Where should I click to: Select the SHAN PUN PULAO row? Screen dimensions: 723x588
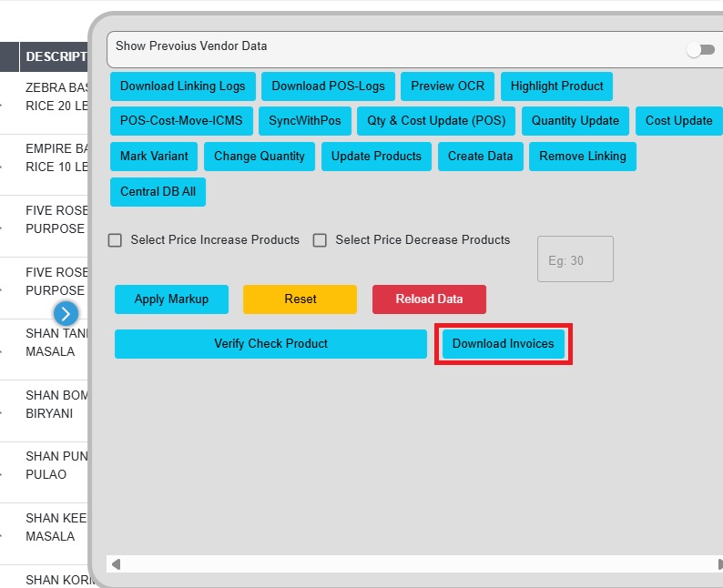pyautogui.click(x=44, y=472)
